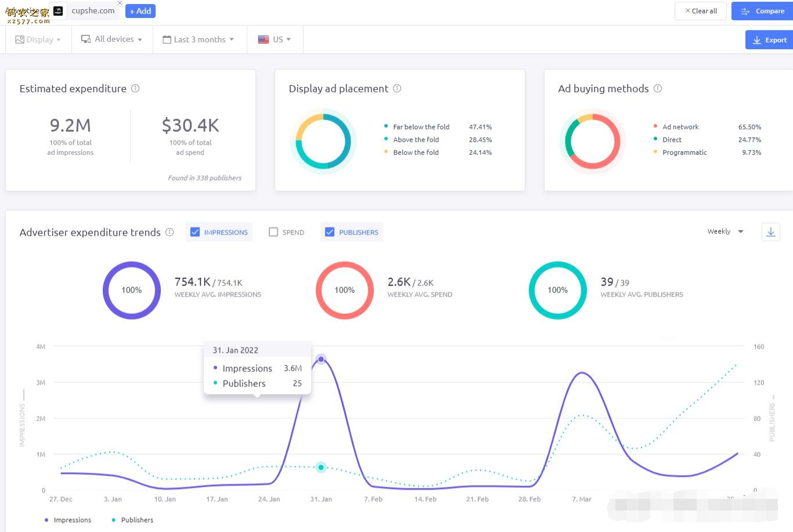Screen dimensions: 793x532
Task: Click the cupshe.com site favicon
Action: (58, 10)
